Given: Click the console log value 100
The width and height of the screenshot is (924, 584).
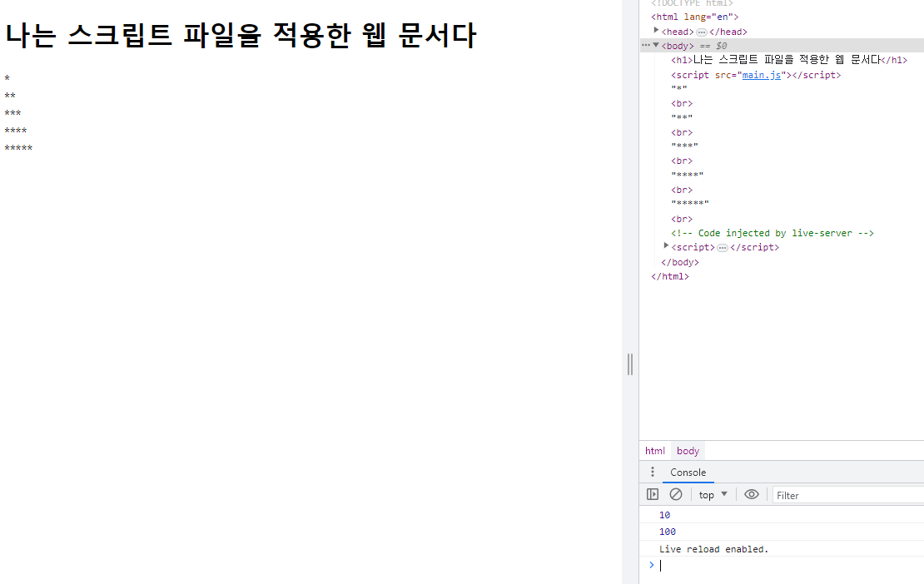Looking at the screenshot, I should 668,532.
